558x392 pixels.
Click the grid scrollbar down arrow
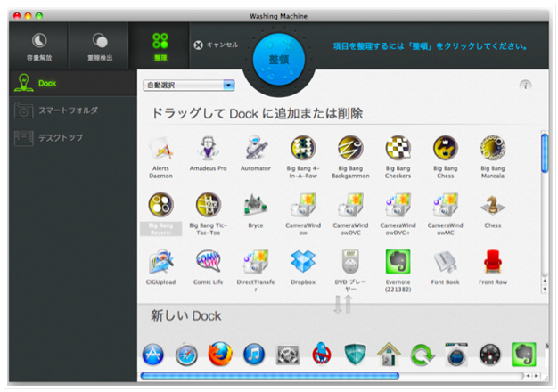[x=545, y=290]
